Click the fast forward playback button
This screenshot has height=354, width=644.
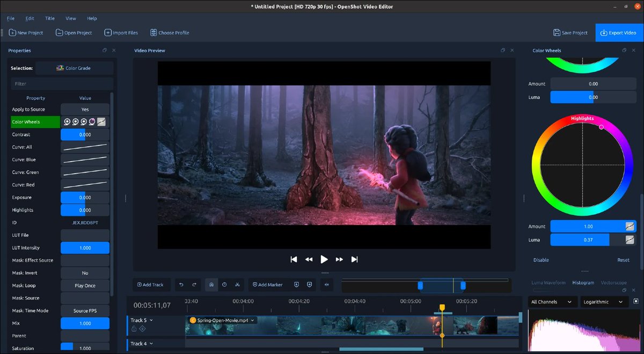pyautogui.click(x=339, y=259)
